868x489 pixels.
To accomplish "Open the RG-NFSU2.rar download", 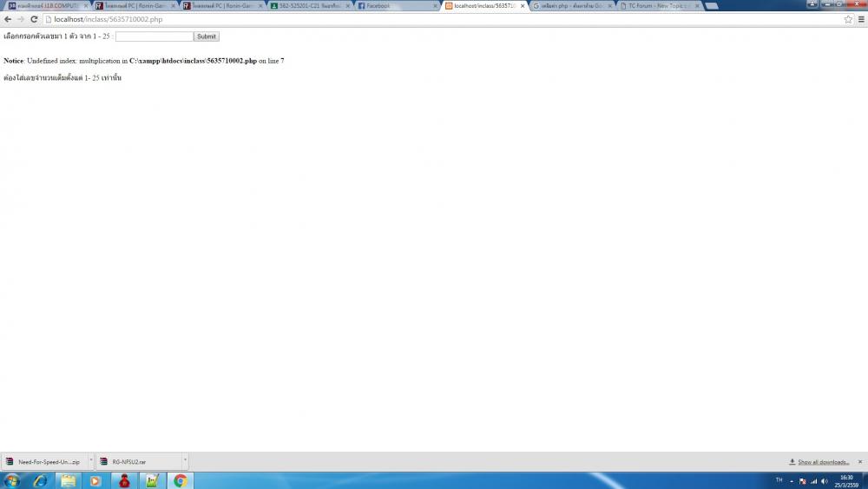I will [138, 462].
